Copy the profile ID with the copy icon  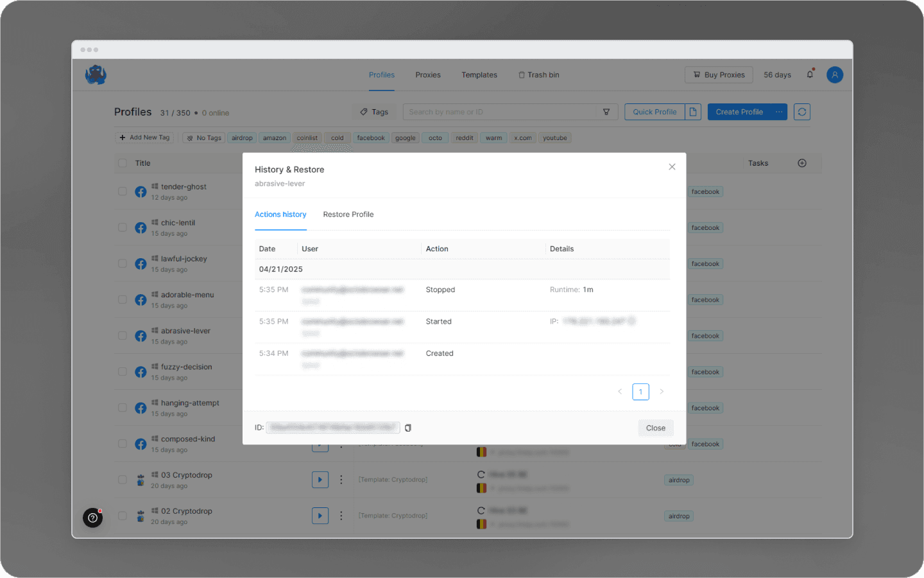[408, 428]
